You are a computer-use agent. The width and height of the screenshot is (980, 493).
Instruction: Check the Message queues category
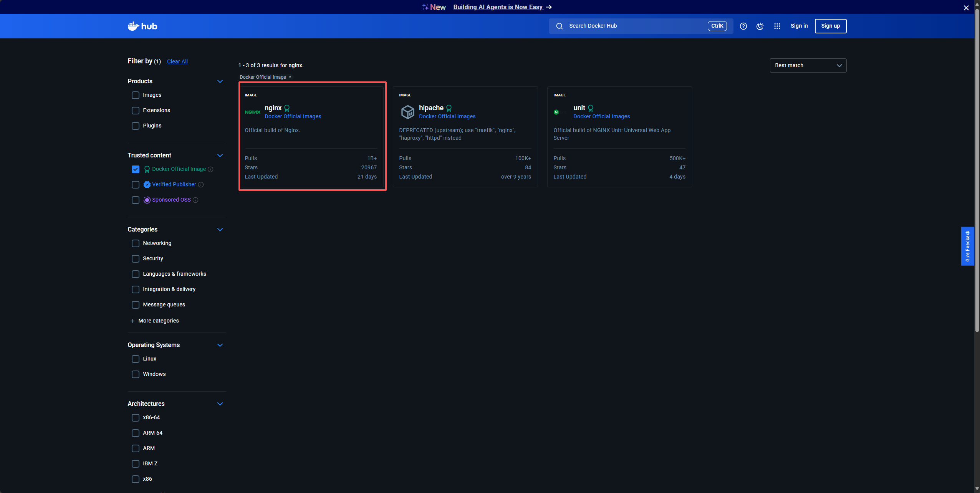pos(136,305)
